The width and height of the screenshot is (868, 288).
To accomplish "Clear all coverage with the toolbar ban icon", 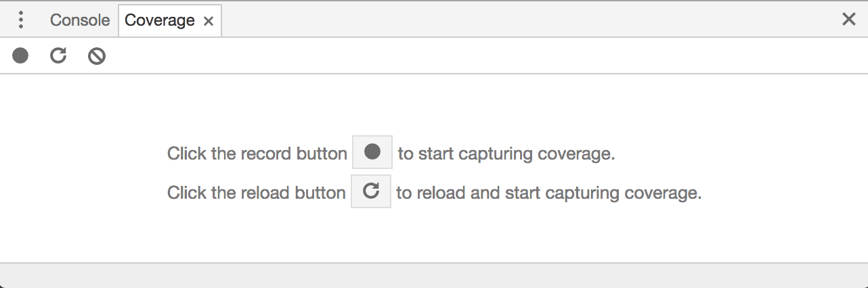I will (97, 56).
